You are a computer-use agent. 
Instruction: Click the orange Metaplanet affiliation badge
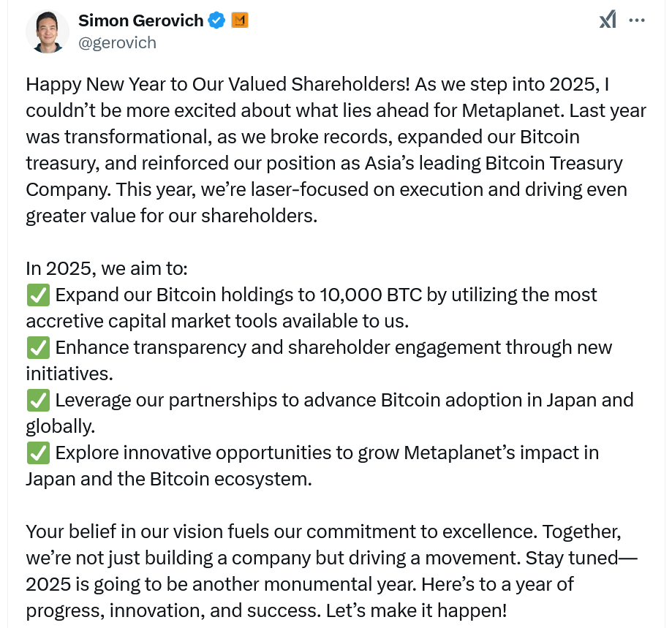240,20
